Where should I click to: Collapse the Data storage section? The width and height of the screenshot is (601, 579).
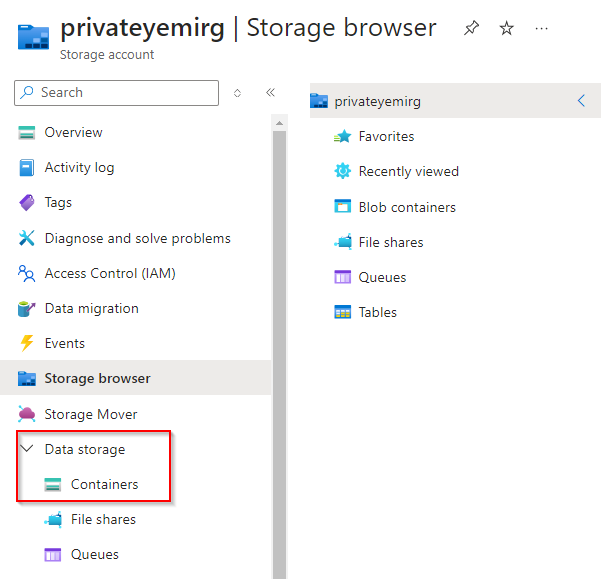point(27,449)
